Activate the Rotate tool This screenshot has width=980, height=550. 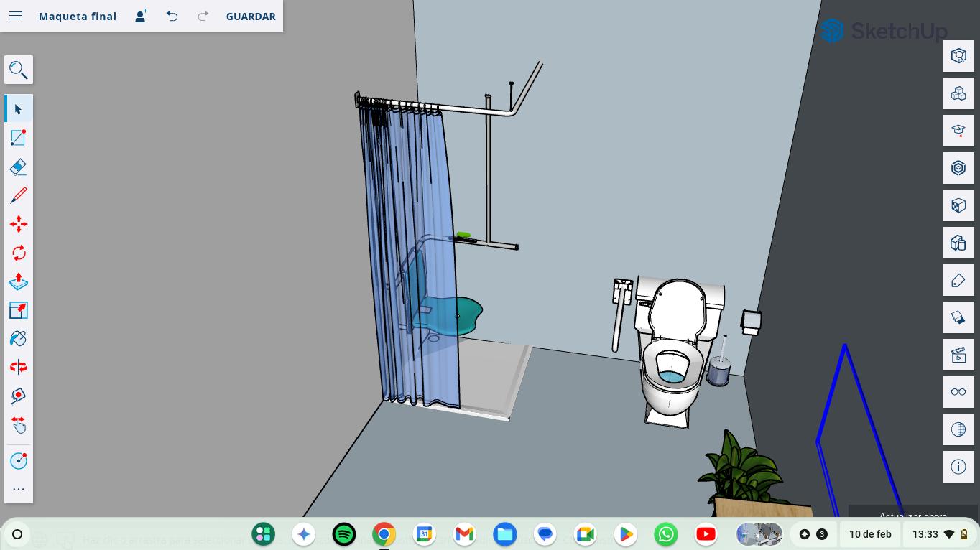point(19,253)
